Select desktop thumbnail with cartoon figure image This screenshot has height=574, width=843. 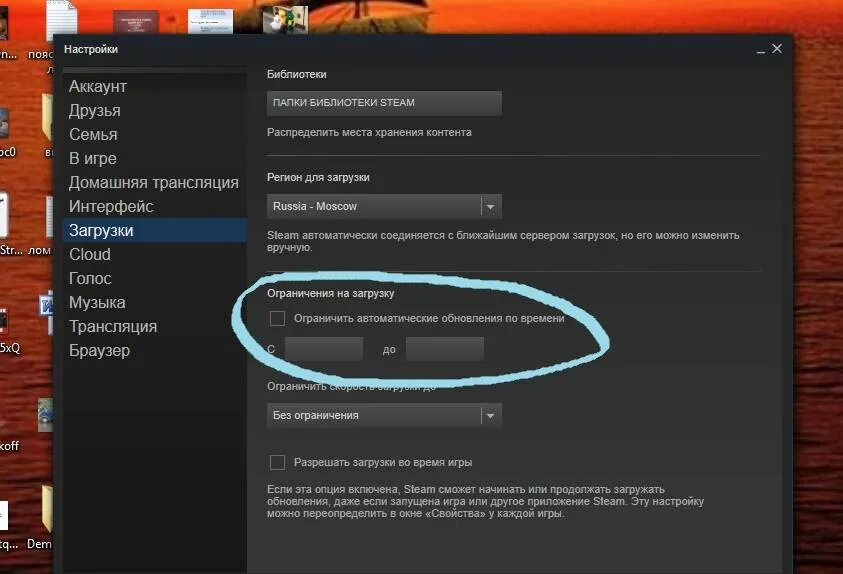pyautogui.click(x=285, y=19)
